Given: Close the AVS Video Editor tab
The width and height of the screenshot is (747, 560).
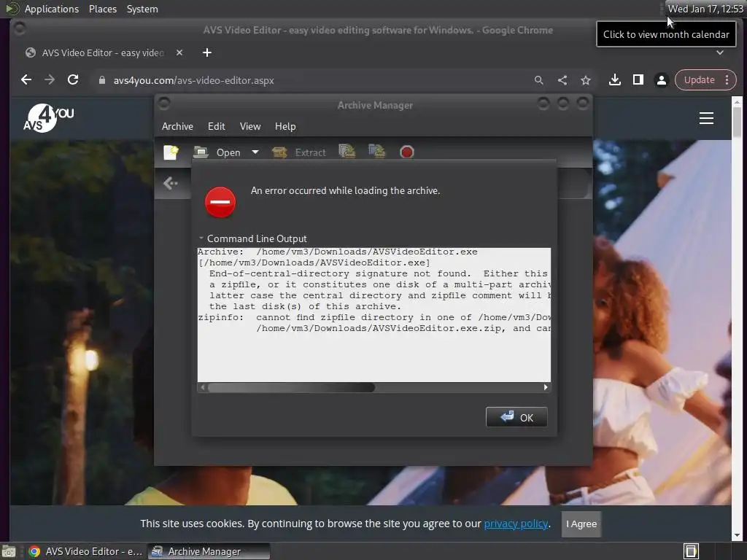Looking at the screenshot, I should tap(179, 52).
